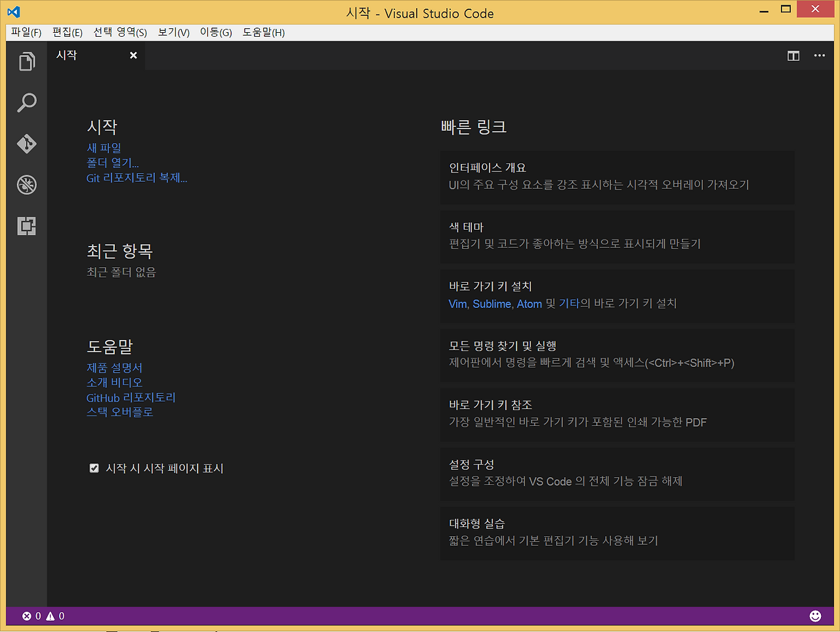
Task: Open the Explorer view in the activity bar
Action: [x=26, y=62]
